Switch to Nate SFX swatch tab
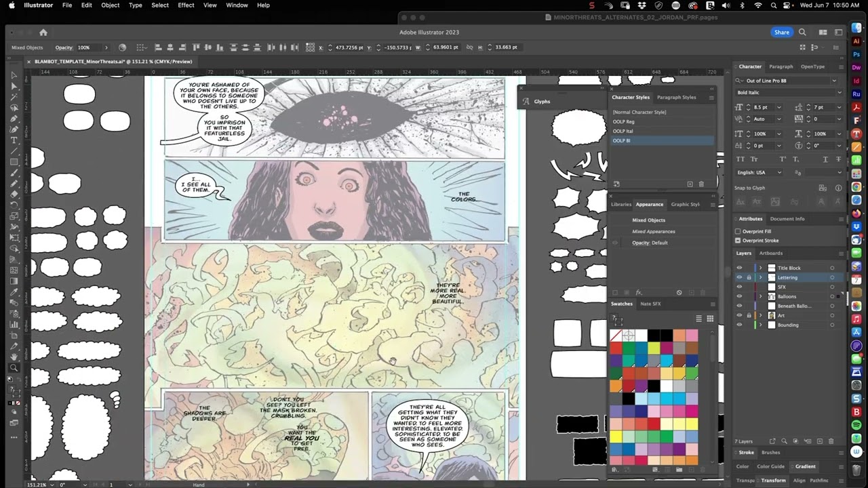The width and height of the screenshot is (868, 488). click(x=650, y=304)
